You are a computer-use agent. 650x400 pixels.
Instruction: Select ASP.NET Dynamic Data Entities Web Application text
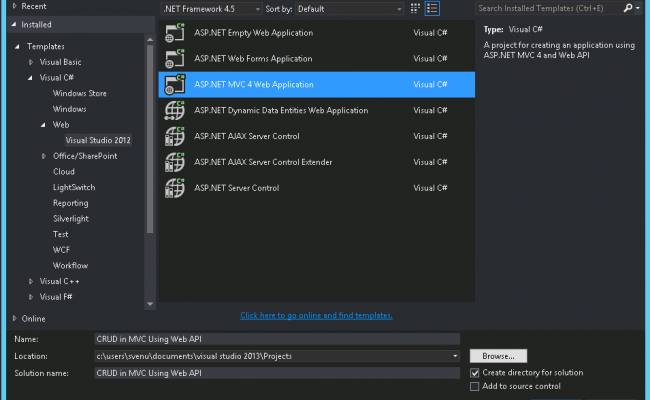click(x=281, y=110)
